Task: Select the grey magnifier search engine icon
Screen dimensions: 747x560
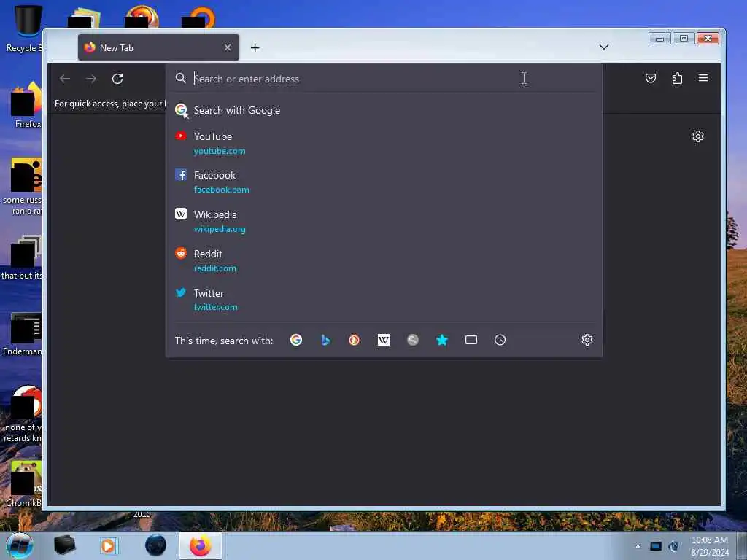Action: click(x=413, y=340)
